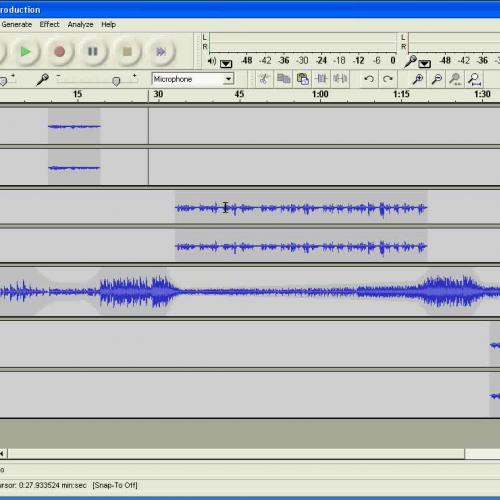Viewport: 500px width, 500px height.
Task: Click the Fit Project zoom icon
Action: tap(474, 79)
